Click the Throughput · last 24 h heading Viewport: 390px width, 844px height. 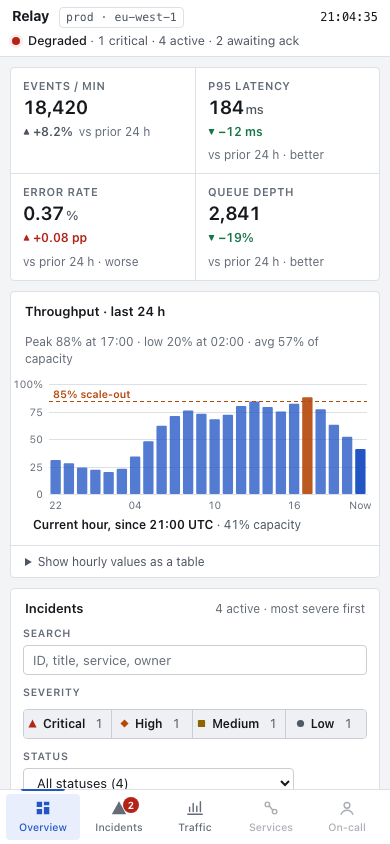[x=95, y=312]
